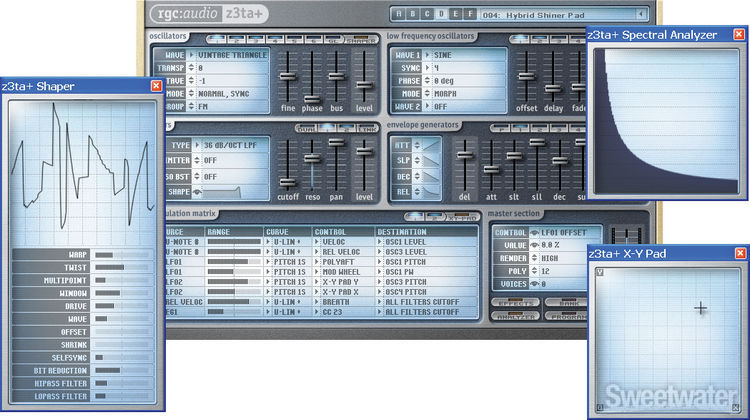The height and width of the screenshot is (420, 750).
Task: Open the LFO SYNC 4 menu
Action: (428, 68)
